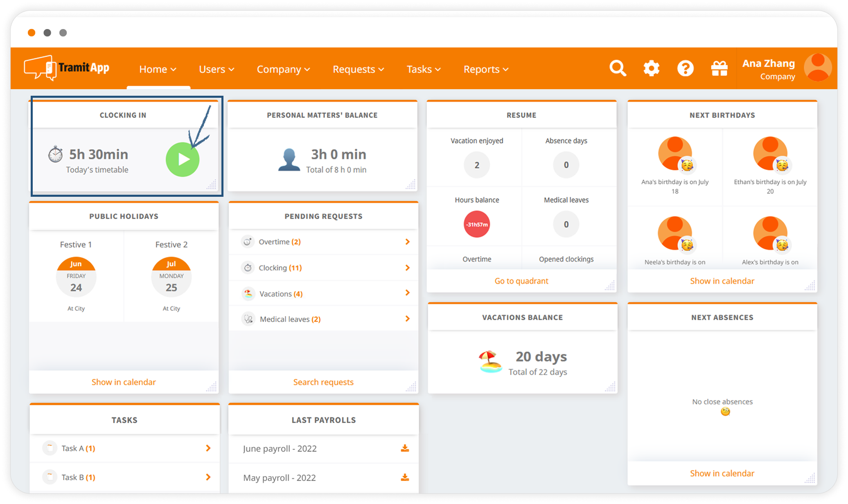This screenshot has height=504, width=848.
Task: Open the search magnifier icon
Action: [618, 68]
